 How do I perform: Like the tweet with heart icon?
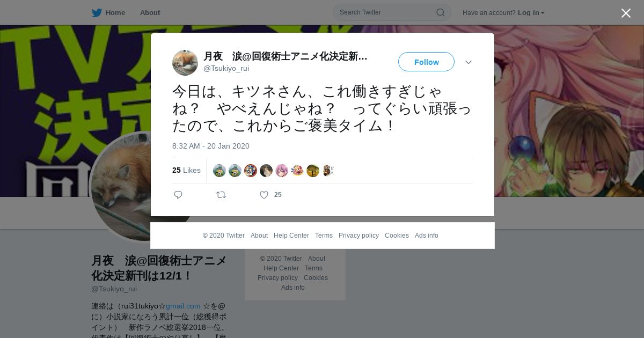[x=264, y=195]
